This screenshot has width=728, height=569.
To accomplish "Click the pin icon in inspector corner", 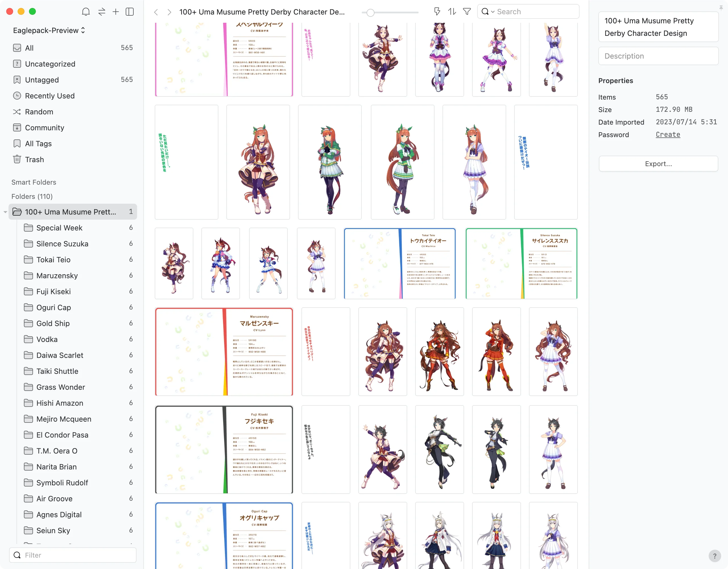I will point(721,8).
